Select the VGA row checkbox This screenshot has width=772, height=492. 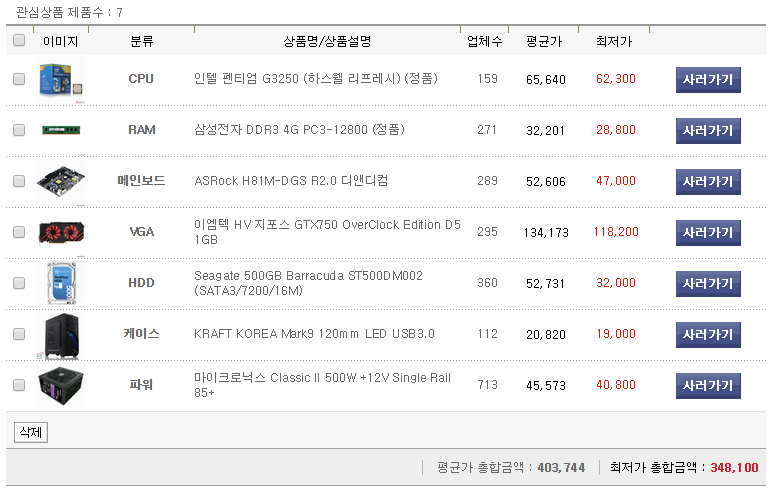tap(19, 232)
